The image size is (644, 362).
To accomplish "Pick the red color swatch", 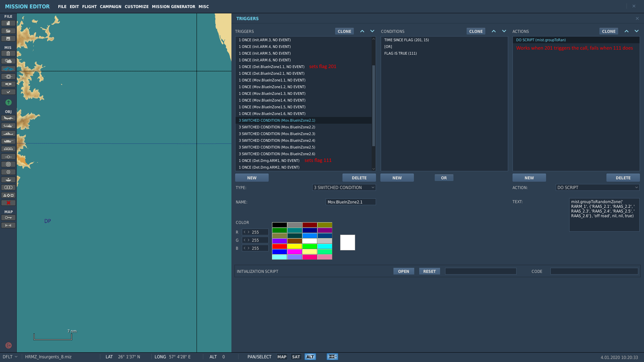I will coord(279,246).
